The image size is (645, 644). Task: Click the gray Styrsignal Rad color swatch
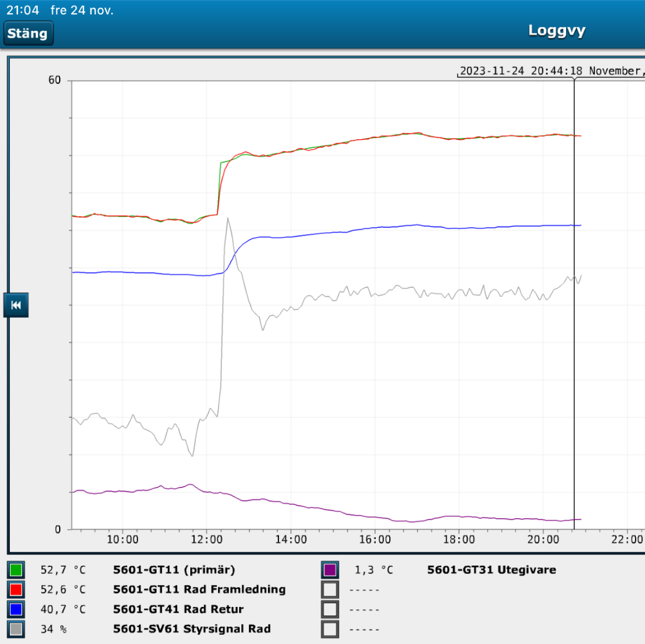[x=16, y=629]
